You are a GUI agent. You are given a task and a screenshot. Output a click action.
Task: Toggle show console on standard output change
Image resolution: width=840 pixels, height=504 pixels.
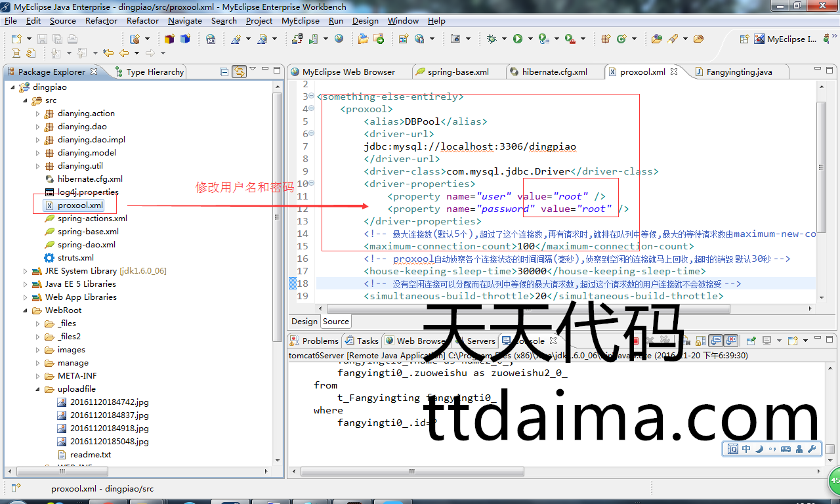coord(716,341)
